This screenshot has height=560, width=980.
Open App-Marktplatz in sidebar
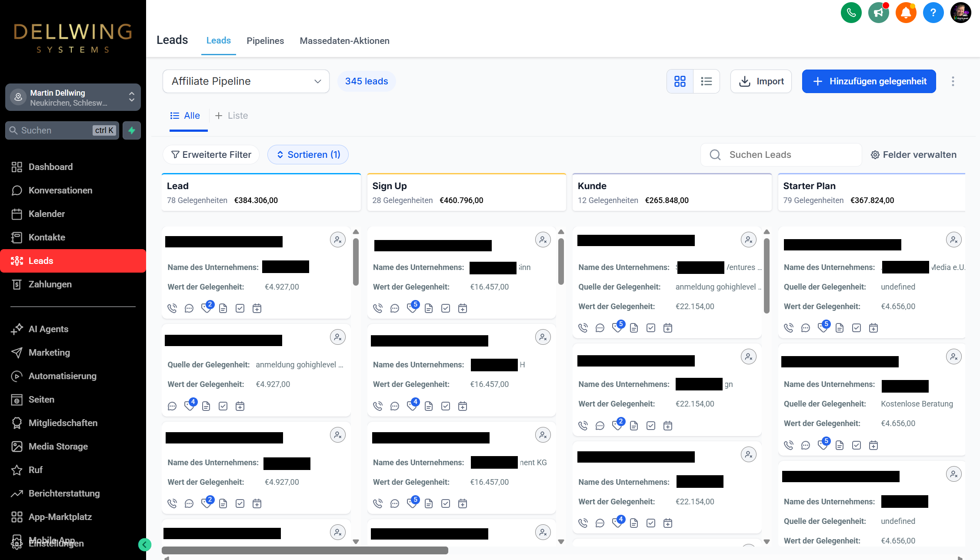tap(73, 517)
